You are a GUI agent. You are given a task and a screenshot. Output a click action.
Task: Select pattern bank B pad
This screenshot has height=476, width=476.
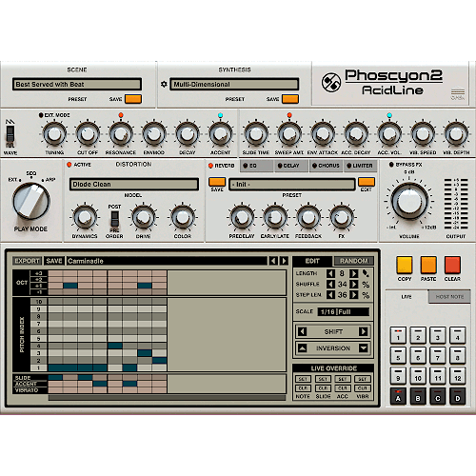[x=418, y=396]
